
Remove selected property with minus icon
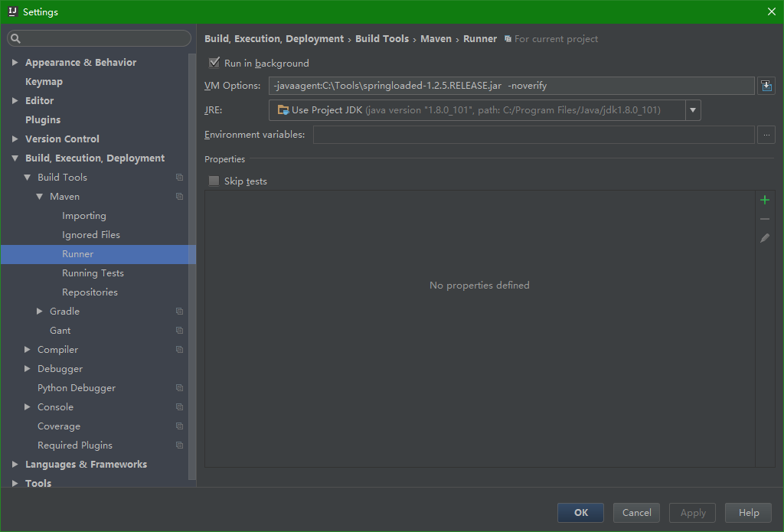pyautogui.click(x=765, y=219)
